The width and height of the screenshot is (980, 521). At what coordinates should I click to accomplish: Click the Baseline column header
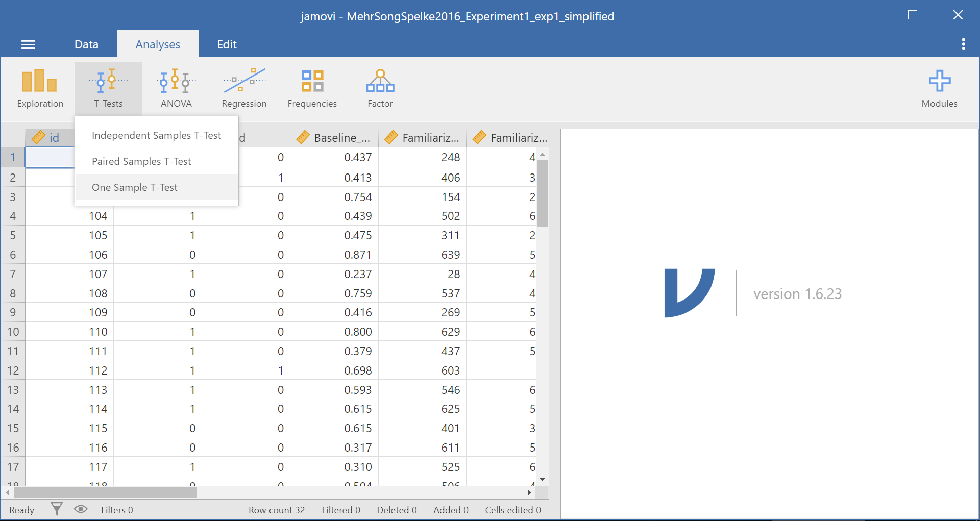[334, 138]
